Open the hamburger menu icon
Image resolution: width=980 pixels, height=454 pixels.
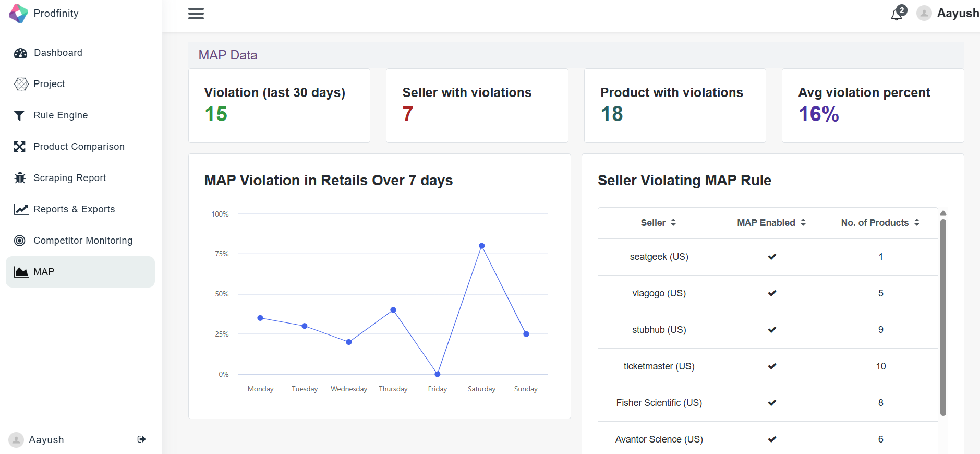coord(196,14)
